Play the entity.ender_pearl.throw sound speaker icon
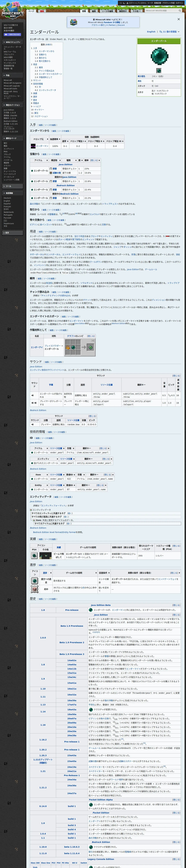This screenshot has height=868, width=186. tap(33, 395)
